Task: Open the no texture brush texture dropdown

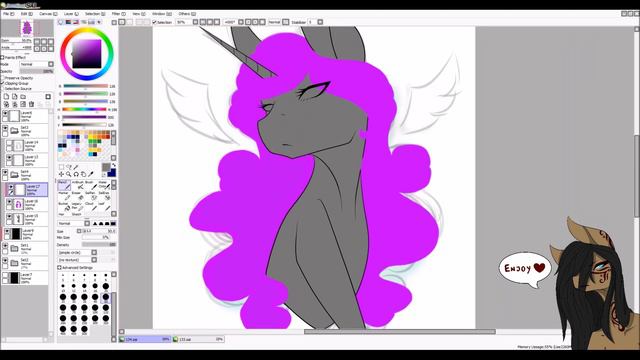Action: click(78, 260)
